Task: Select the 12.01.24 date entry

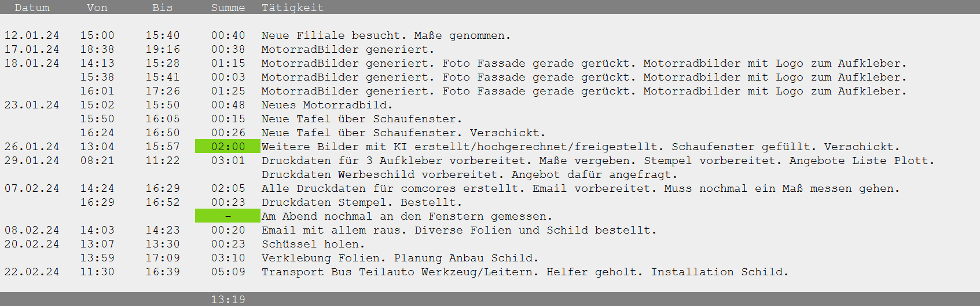Action: pos(32,35)
